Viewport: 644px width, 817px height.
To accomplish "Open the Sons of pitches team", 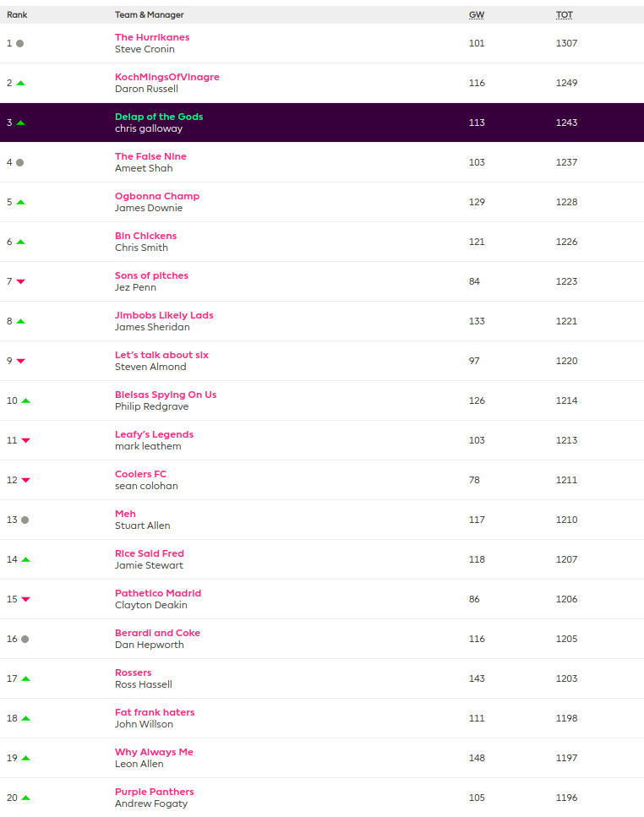I will pos(151,275).
